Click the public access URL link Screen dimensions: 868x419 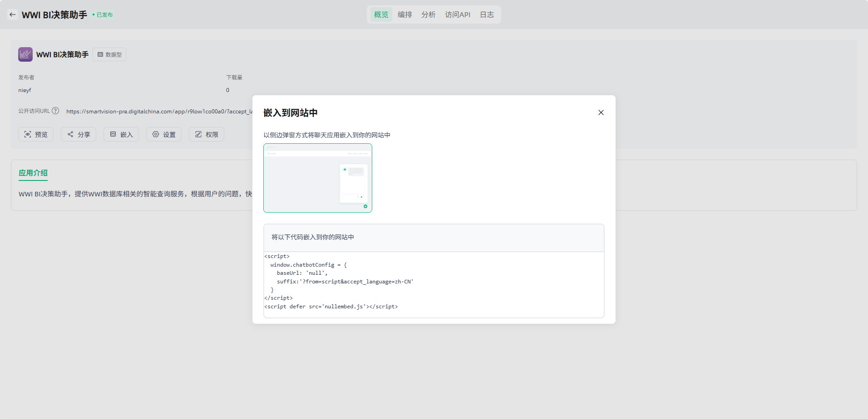(159, 112)
